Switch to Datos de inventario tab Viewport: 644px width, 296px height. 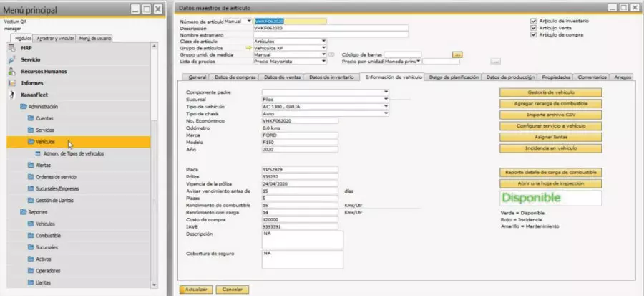tap(331, 77)
